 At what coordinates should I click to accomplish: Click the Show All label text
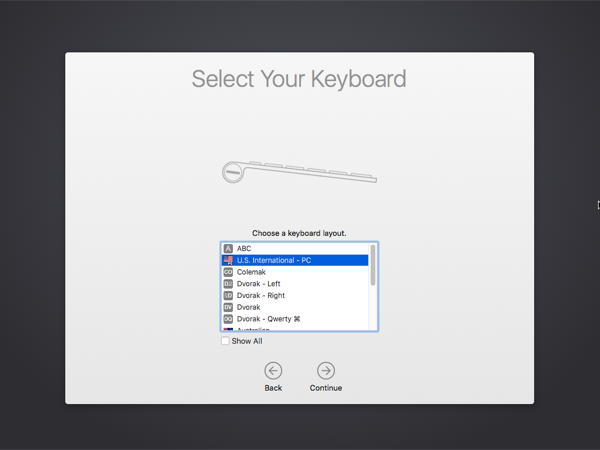[x=247, y=341]
